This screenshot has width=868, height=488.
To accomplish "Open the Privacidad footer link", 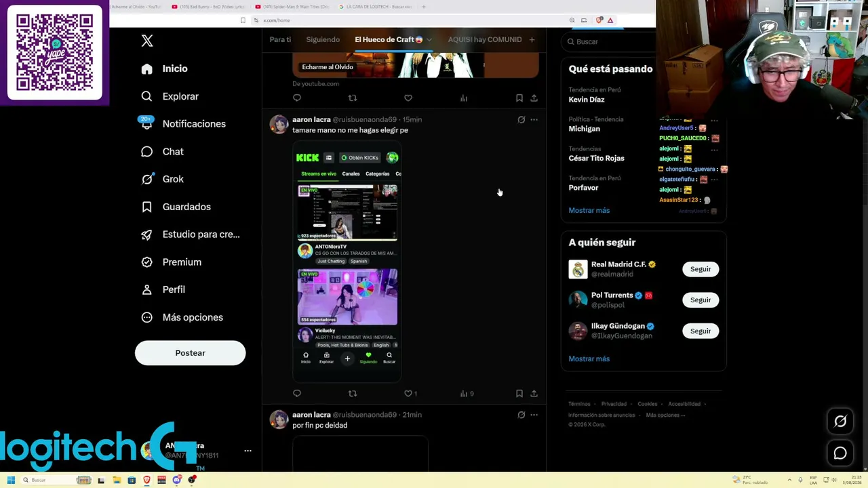I will coord(614,404).
